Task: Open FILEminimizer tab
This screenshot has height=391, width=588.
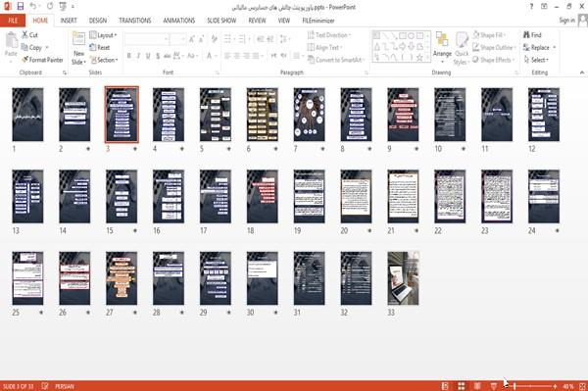Action: (x=318, y=21)
